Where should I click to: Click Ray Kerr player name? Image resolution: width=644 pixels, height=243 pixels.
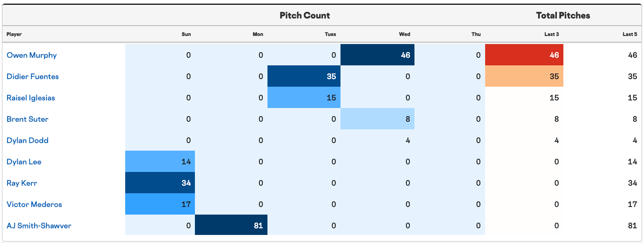pos(22,183)
